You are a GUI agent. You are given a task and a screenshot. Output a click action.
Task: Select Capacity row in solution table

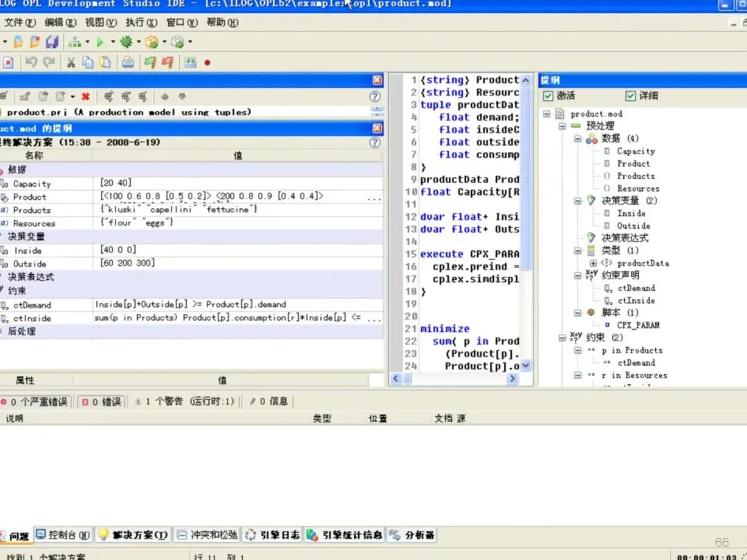(191, 183)
